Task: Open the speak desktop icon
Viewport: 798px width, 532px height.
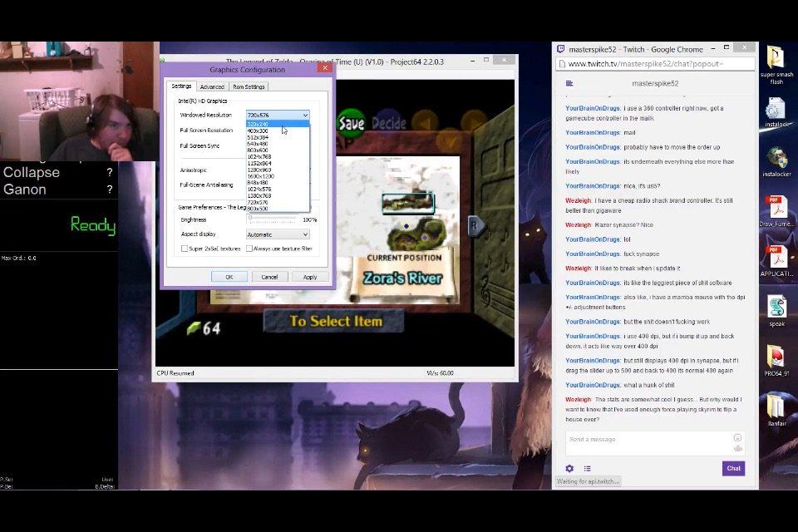Action: click(776, 311)
